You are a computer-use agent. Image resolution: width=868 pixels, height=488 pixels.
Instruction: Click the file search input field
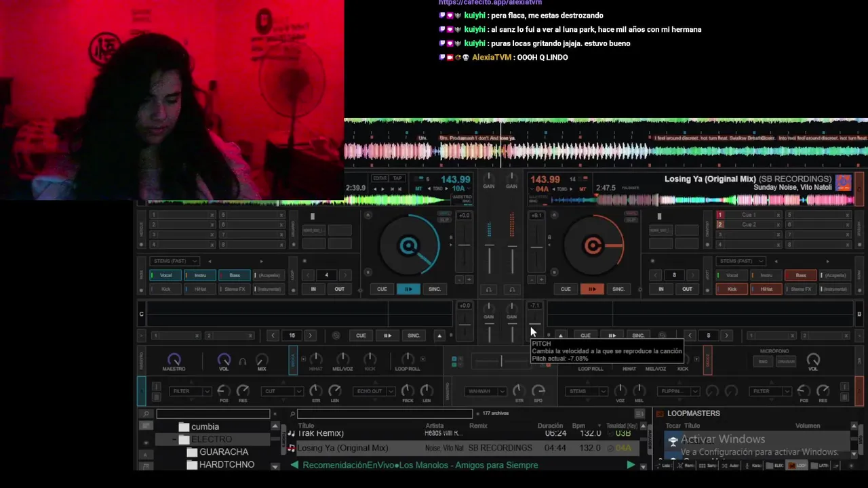(x=385, y=413)
